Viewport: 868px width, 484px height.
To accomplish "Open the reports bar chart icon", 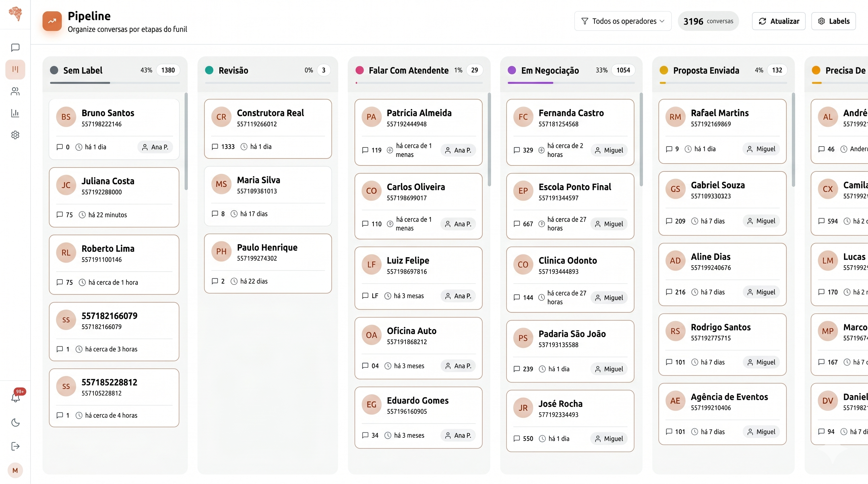I will click(x=15, y=113).
